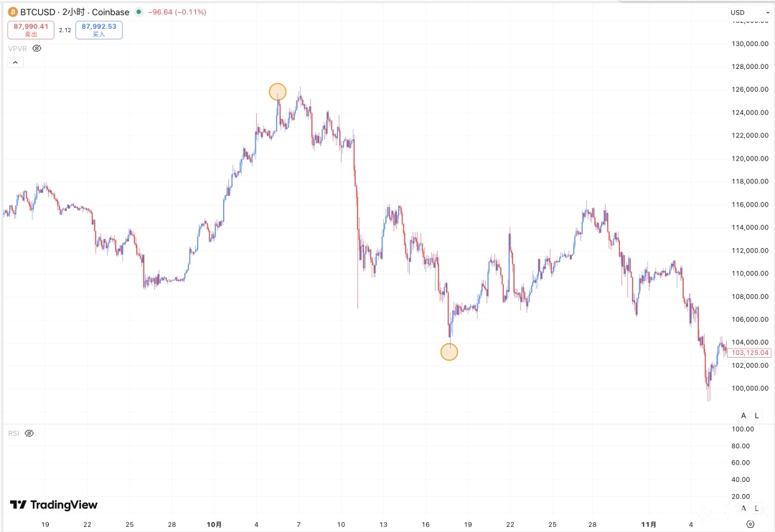Click the TradingView logo
The image size is (775, 532).
(54, 505)
